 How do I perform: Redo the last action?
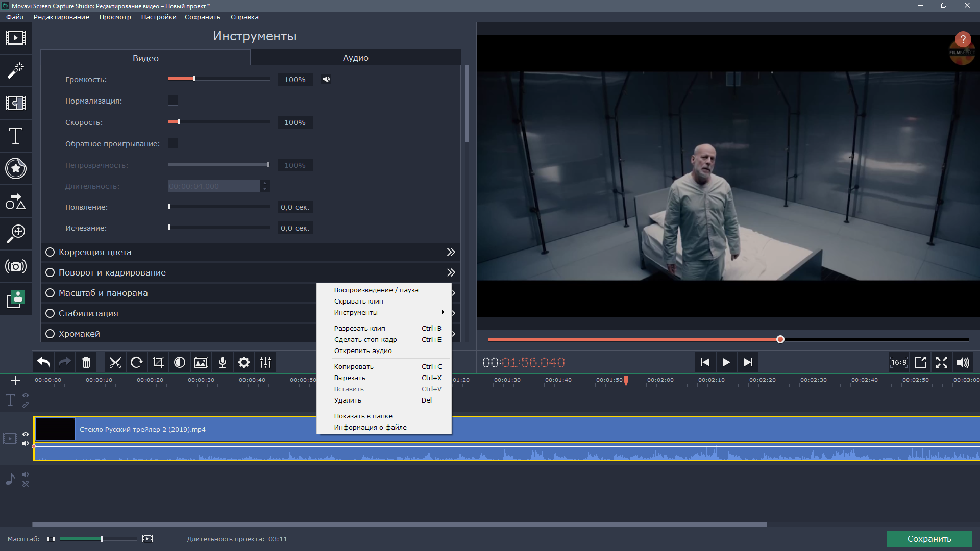coord(65,362)
